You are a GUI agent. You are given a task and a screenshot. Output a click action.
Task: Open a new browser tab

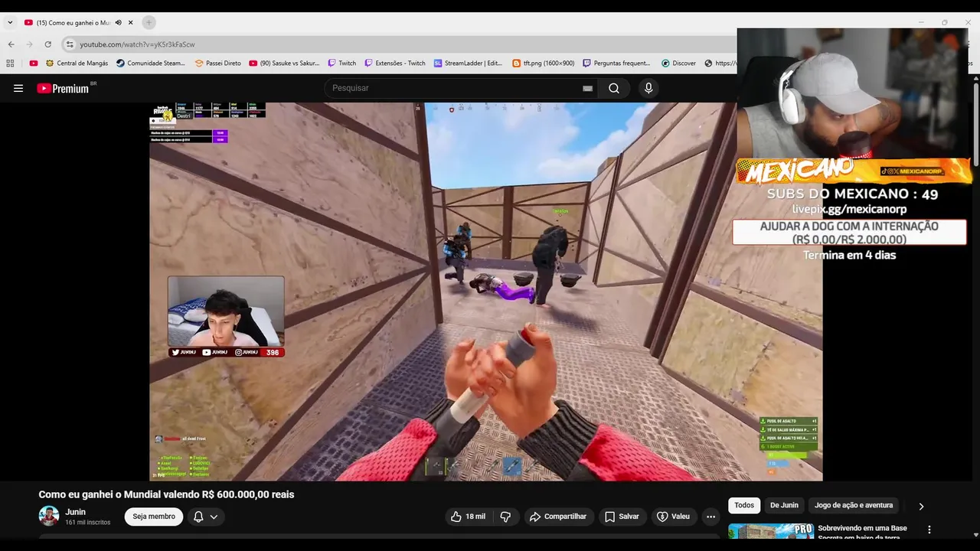(149, 23)
